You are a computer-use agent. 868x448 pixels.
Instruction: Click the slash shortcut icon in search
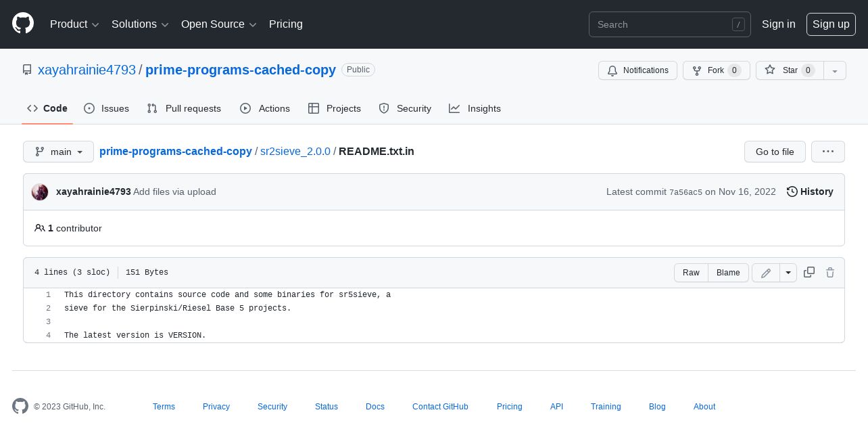pos(738,24)
